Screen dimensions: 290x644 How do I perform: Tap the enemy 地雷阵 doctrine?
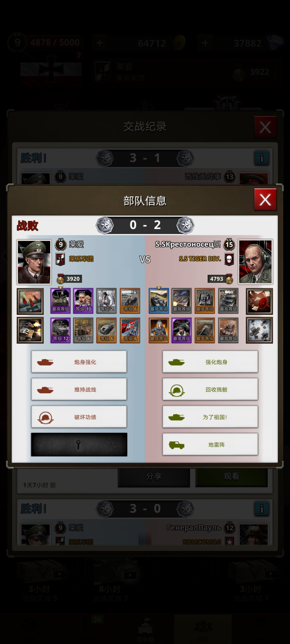[210, 444]
